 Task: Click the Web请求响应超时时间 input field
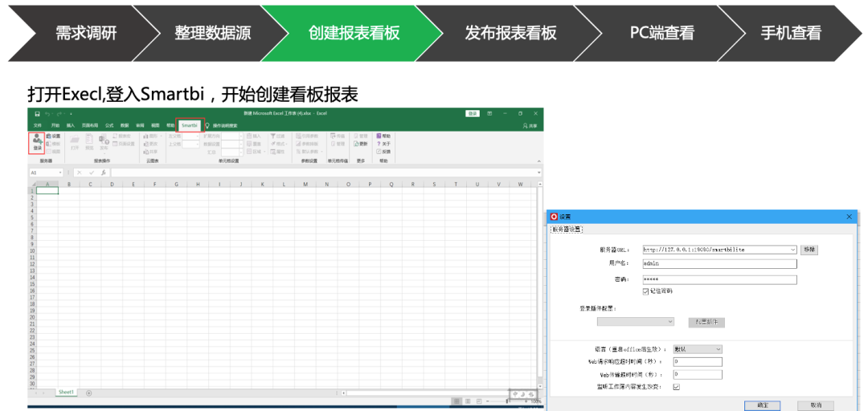(698, 362)
